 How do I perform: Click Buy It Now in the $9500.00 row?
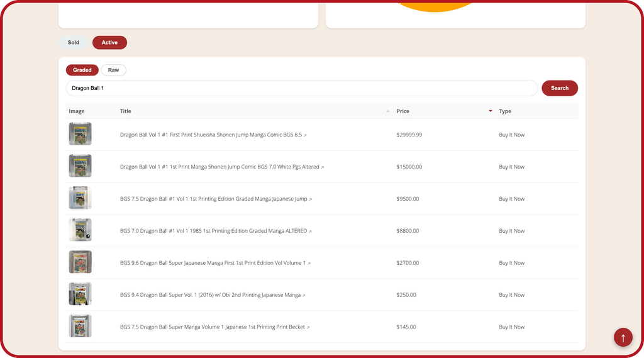(x=512, y=199)
